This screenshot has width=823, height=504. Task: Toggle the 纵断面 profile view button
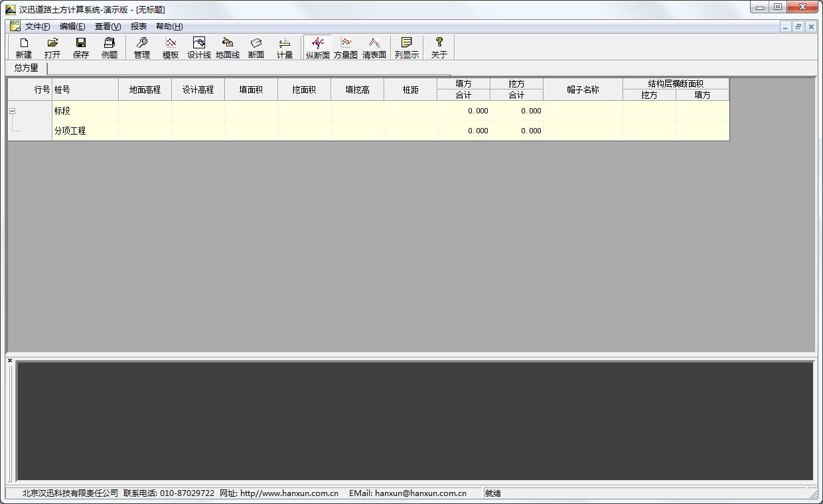click(317, 48)
